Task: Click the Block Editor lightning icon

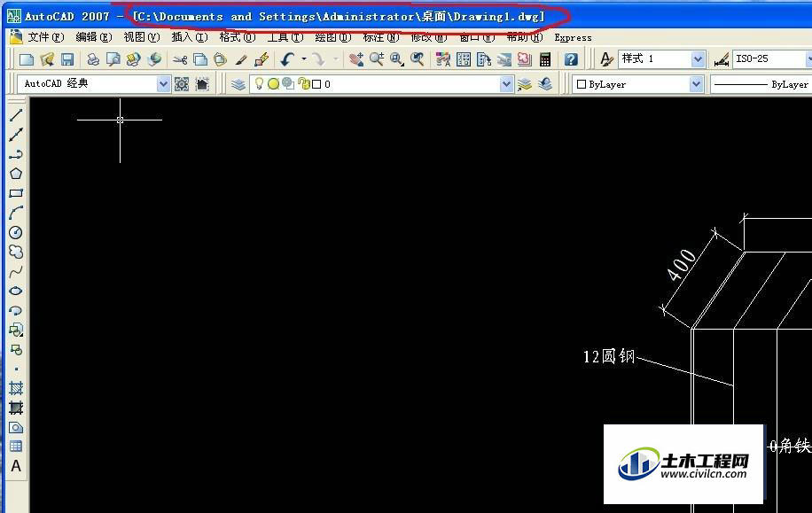Action: click(262, 59)
